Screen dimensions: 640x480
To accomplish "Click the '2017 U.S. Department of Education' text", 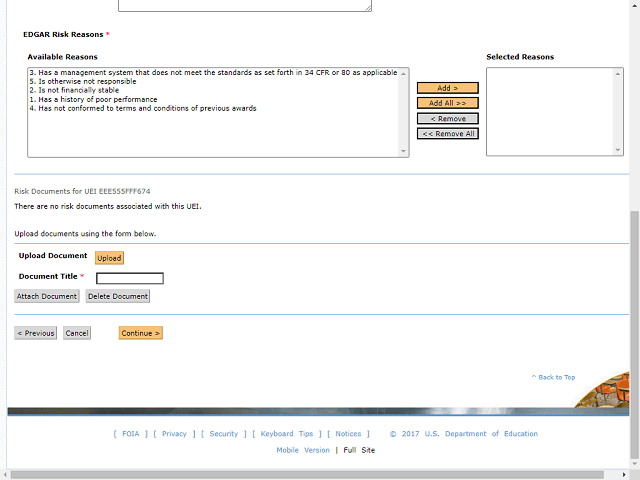I will point(469,433).
